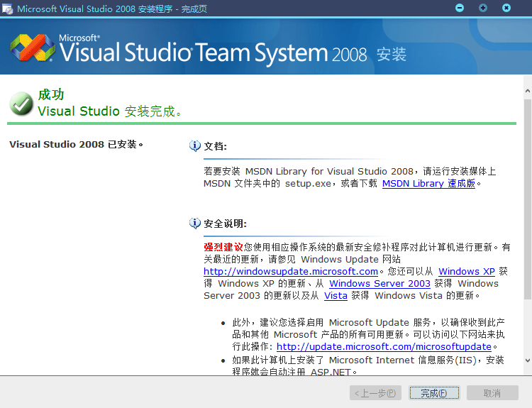Visit the update.microsoft.com/microsoftupdate link
This screenshot has width=532, height=408.
384,346
